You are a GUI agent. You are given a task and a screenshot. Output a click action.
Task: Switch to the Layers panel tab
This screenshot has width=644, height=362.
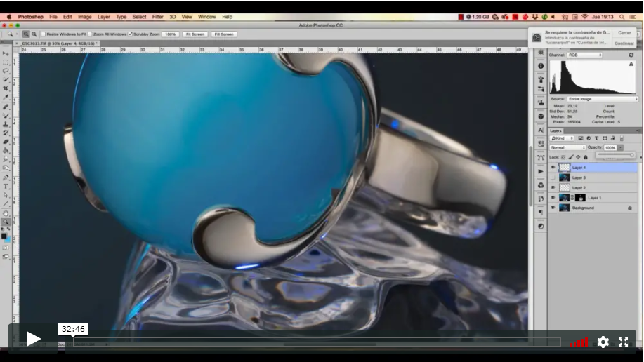556,131
